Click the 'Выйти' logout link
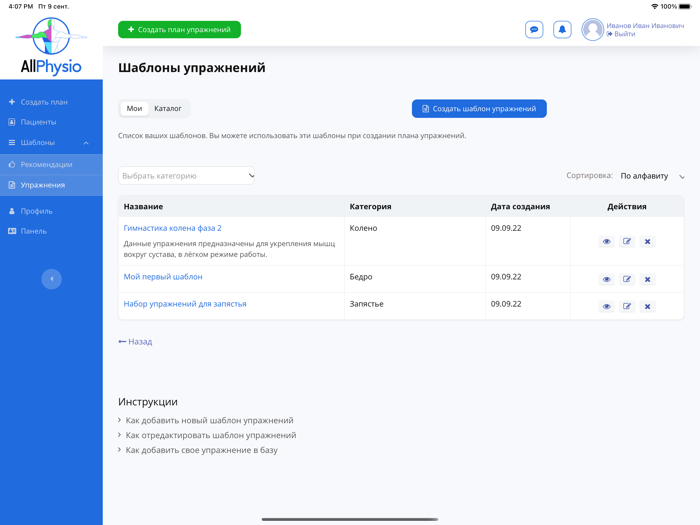 click(621, 34)
